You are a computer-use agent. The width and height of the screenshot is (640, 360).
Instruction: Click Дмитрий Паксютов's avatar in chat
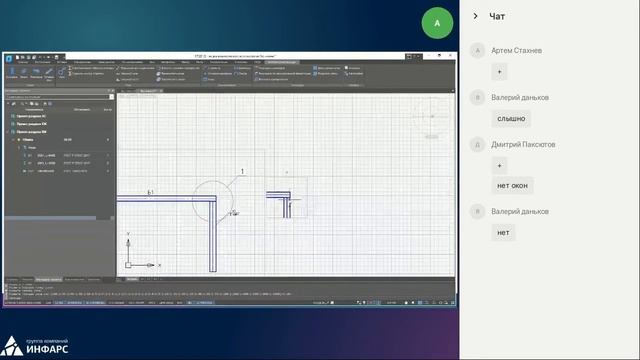(x=477, y=144)
